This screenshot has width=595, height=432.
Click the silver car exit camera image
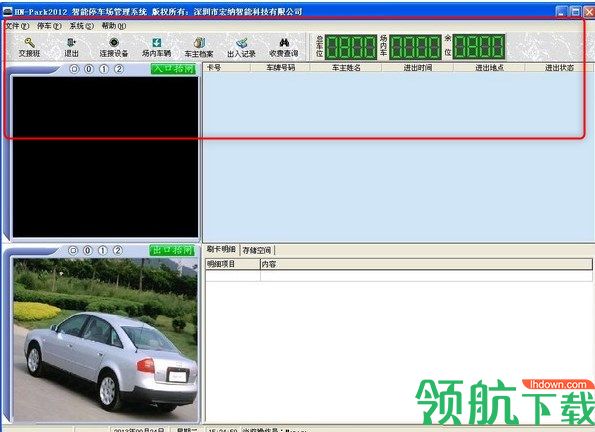105,340
